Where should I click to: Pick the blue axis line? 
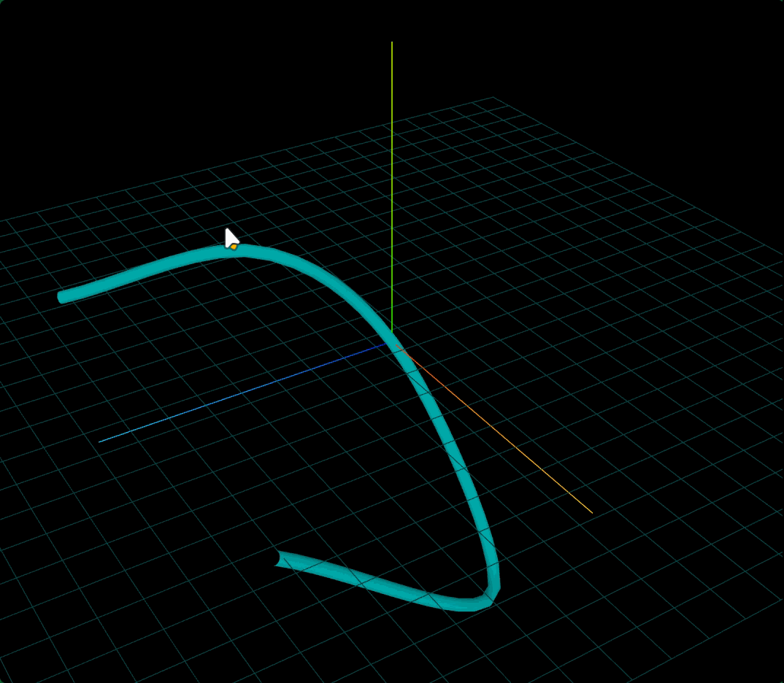click(242, 393)
